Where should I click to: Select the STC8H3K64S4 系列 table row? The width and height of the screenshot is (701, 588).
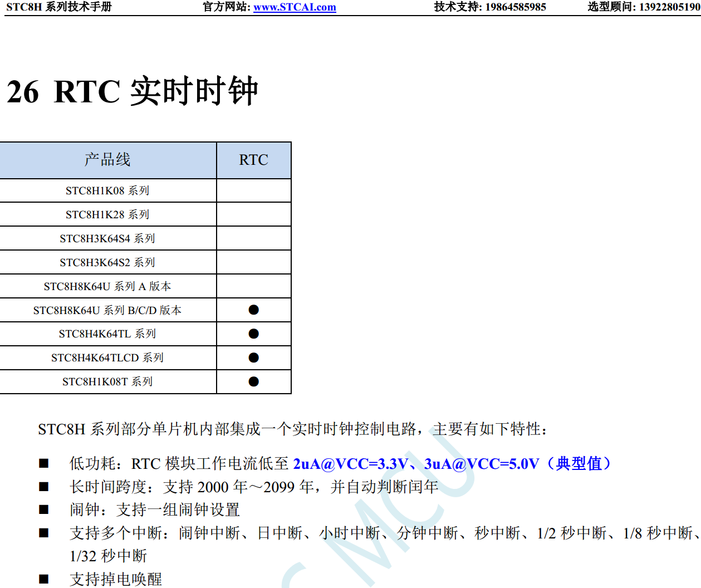(x=145, y=238)
